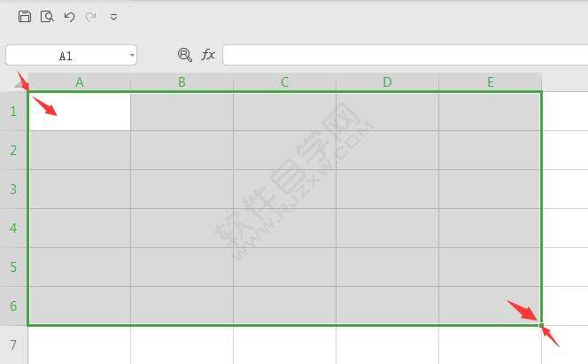
Task: Select row 7 header
Action: (x=13, y=345)
